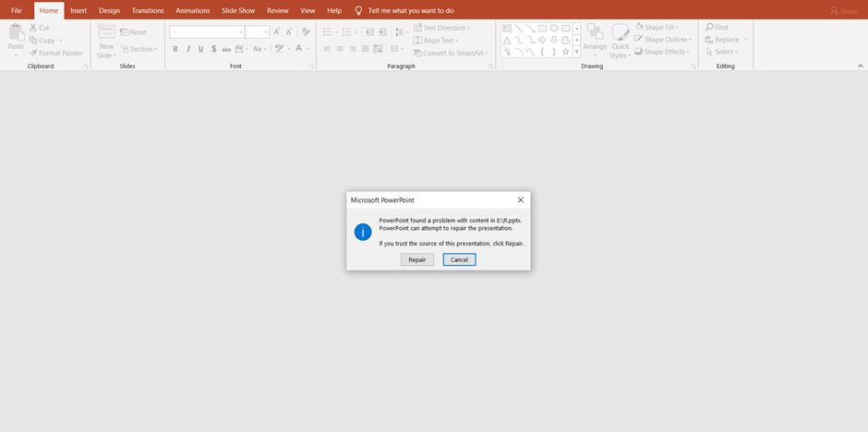Click the Bullets list icon
The image size is (868, 432).
pos(327,32)
